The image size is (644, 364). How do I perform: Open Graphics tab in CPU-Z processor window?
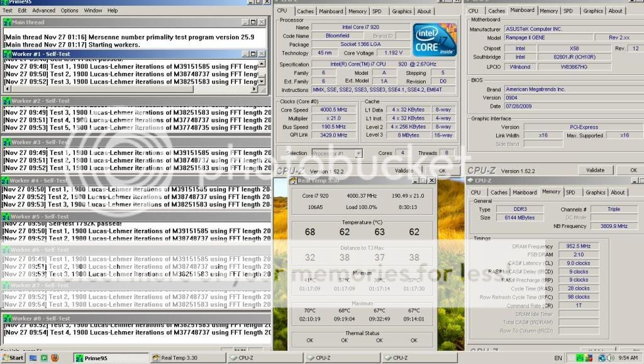click(x=402, y=11)
